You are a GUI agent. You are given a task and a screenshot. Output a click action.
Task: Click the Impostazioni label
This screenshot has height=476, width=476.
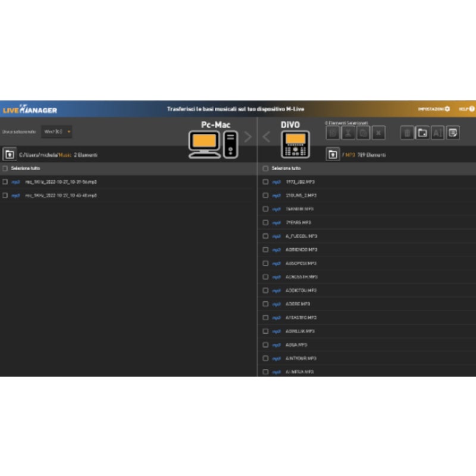431,109
